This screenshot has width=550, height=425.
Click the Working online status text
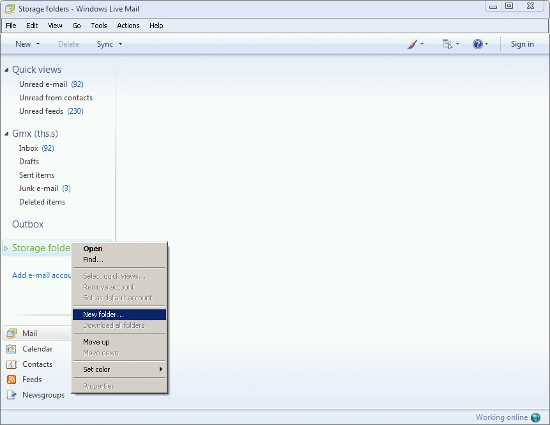pyautogui.click(x=502, y=417)
